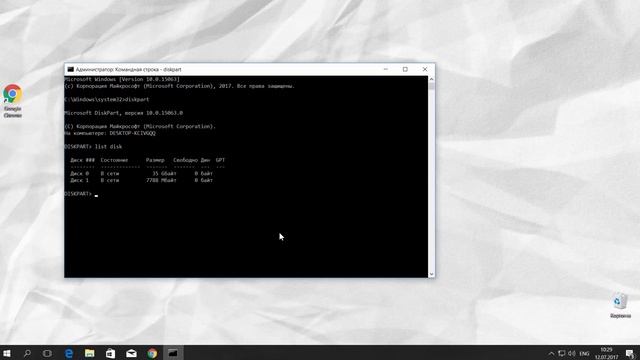Open the Recycle Bin desktop icon
Screen dimensions: 640x360
(620, 306)
